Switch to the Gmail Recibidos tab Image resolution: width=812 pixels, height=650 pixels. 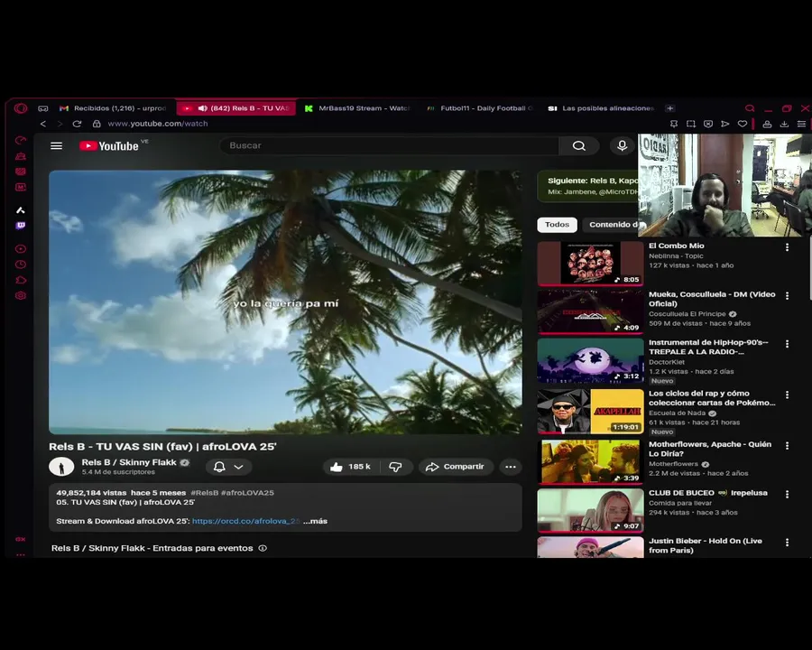(114, 108)
